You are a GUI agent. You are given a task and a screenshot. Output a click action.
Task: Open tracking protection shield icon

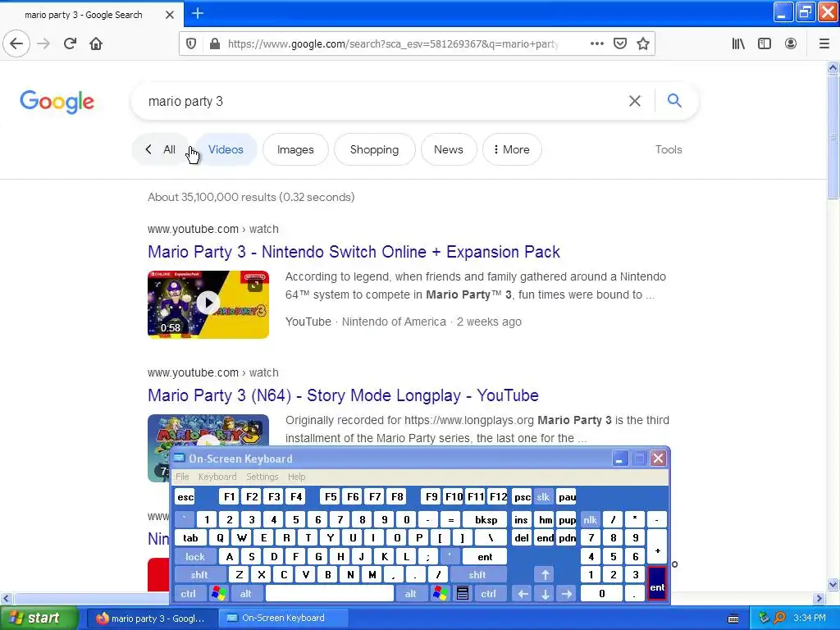[x=190, y=44]
